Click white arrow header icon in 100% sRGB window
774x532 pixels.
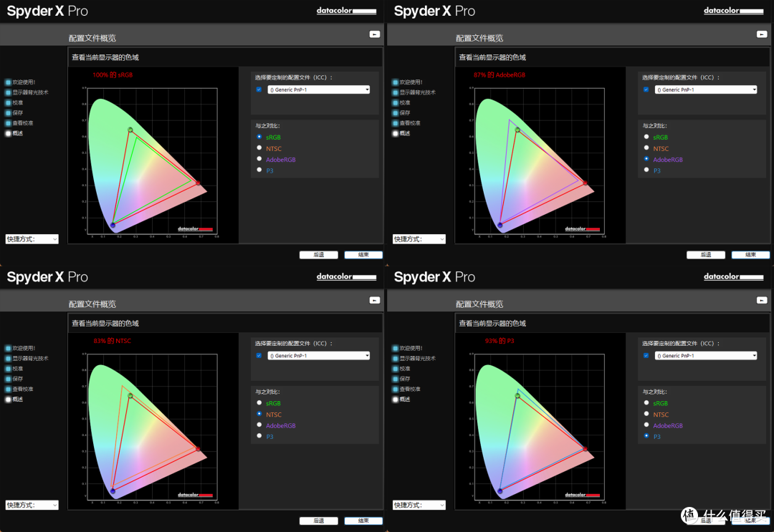tap(375, 34)
